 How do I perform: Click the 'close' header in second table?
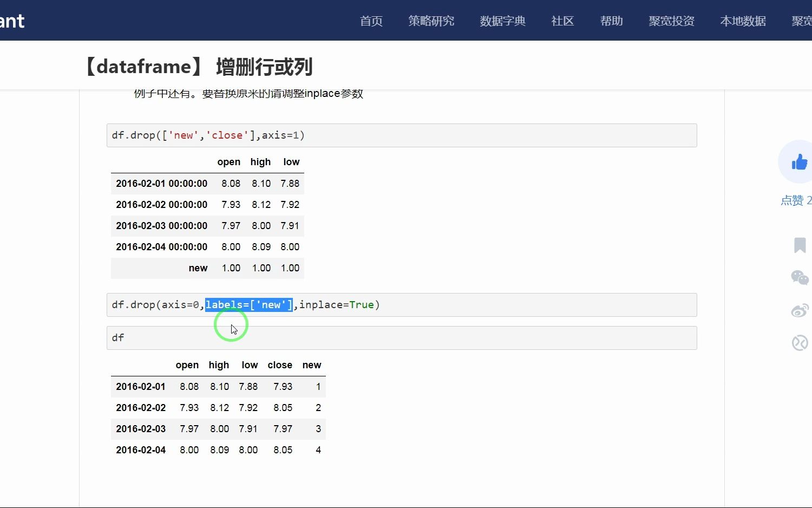(x=280, y=365)
